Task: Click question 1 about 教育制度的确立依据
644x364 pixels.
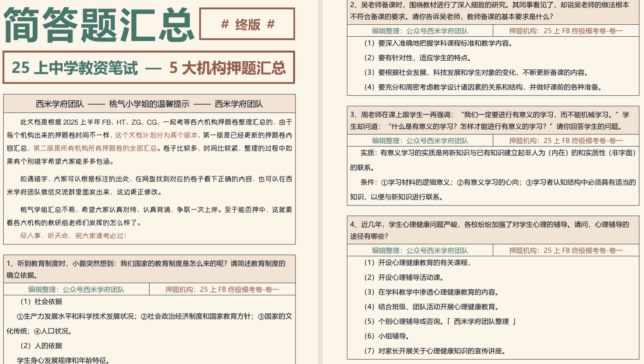Action: [x=146, y=269]
